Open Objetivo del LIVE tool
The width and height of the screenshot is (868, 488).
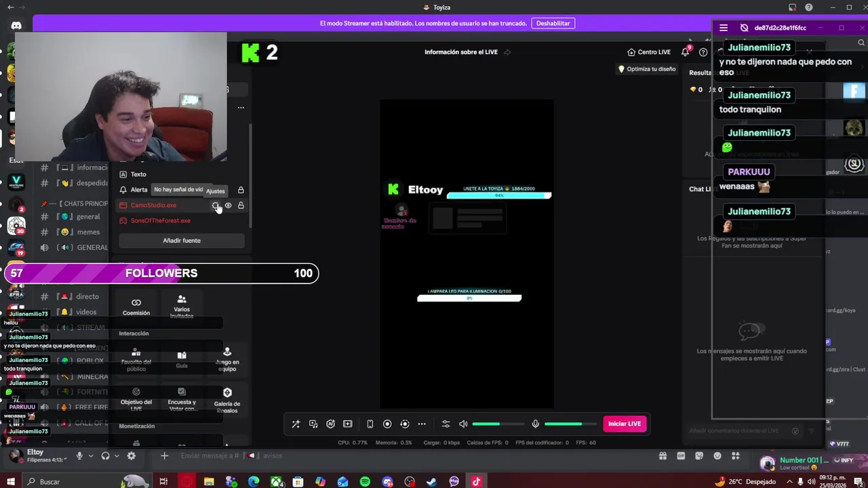(x=136, y=400)
